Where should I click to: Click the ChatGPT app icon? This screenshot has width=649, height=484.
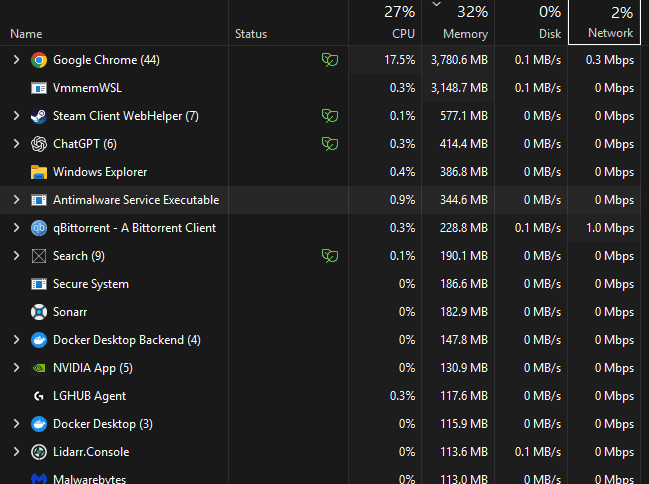click(39, 144)
